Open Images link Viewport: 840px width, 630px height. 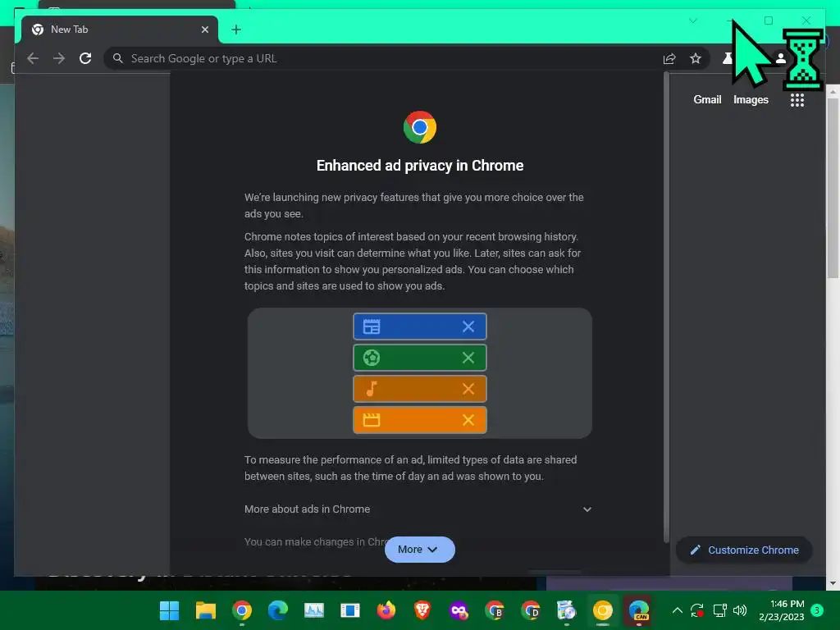(751, 99)
